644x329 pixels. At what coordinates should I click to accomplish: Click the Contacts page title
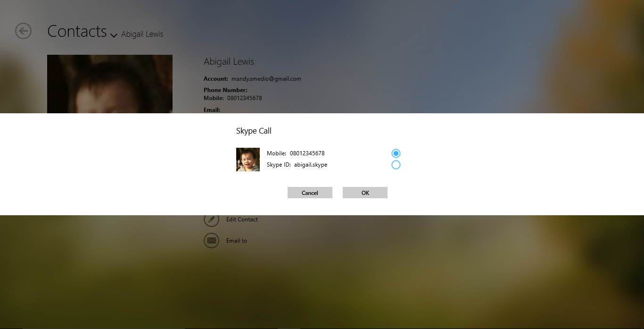click(x=77, y=31)
